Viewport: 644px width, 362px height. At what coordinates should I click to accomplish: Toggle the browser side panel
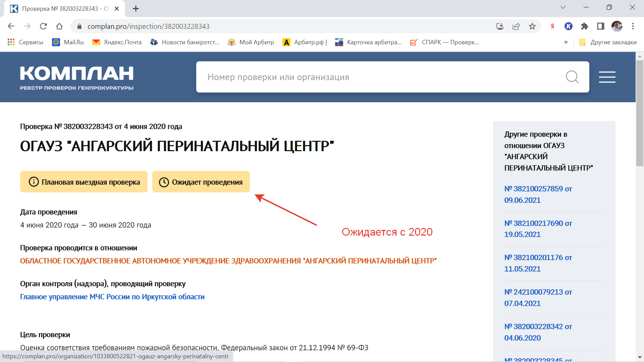pyautogui.click(x=601, y=26)
